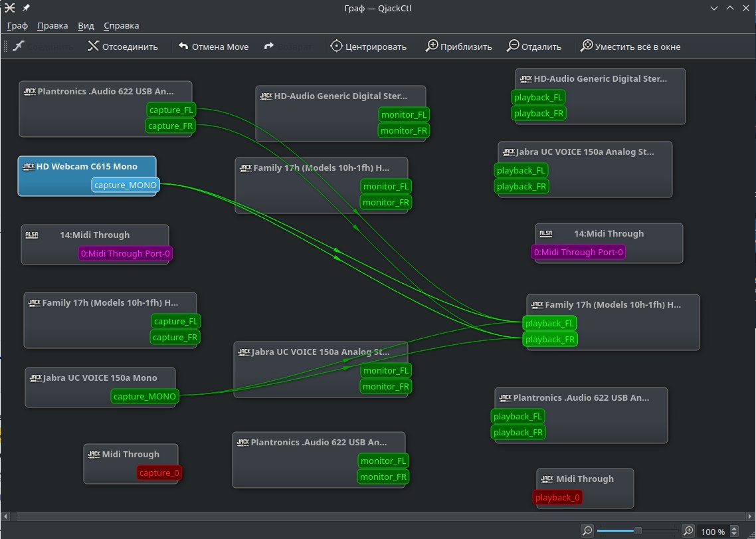
Task: Select Family 17h node title above playback_FL port
Action: tap(613, 304)
